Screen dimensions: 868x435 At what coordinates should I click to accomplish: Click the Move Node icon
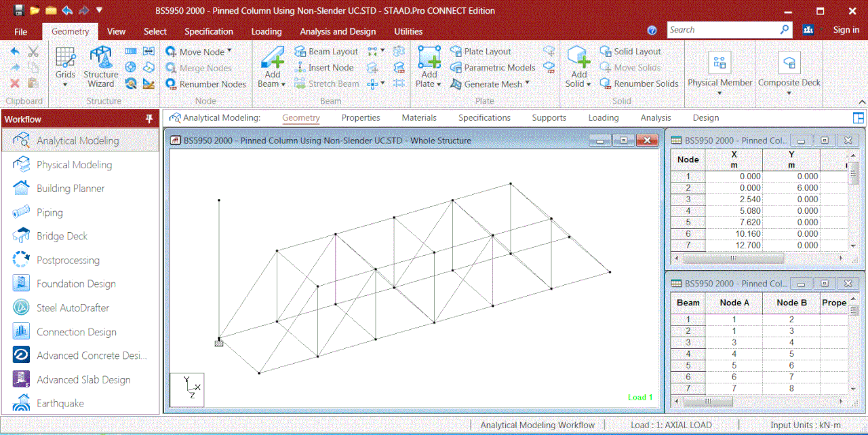point(172,52)
